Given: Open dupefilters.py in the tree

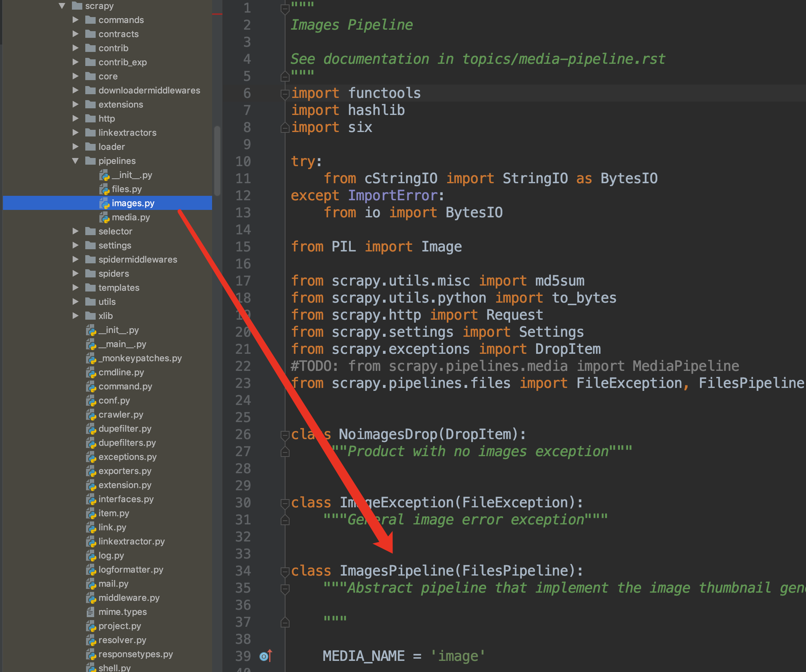Looking at the screenshot, I should [x=127, y=443].
